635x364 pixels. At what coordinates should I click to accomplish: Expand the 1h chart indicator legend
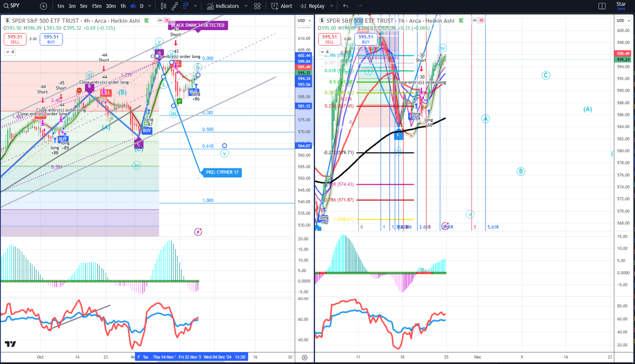[325, 52]
